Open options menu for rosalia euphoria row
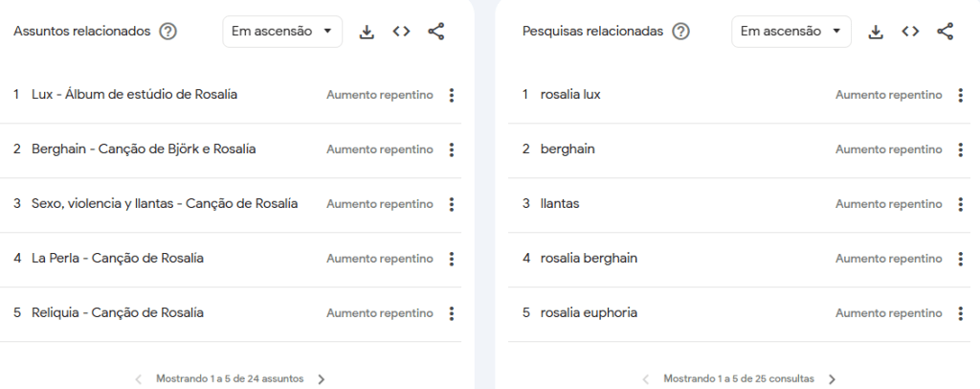Screen dimensions: 980x389 tap(961, 312)
